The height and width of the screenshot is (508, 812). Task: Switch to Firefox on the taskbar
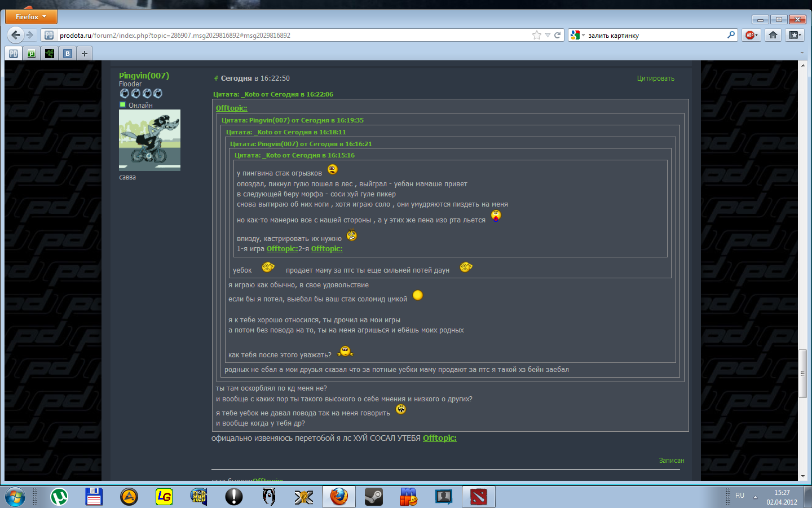tap(339, 497)
